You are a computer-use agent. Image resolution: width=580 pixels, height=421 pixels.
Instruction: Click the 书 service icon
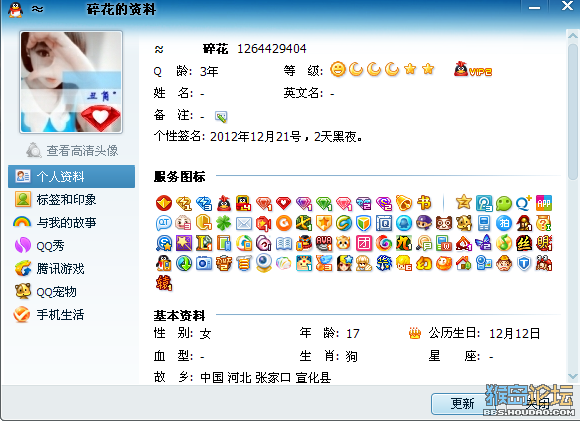[x=424, y=203]
